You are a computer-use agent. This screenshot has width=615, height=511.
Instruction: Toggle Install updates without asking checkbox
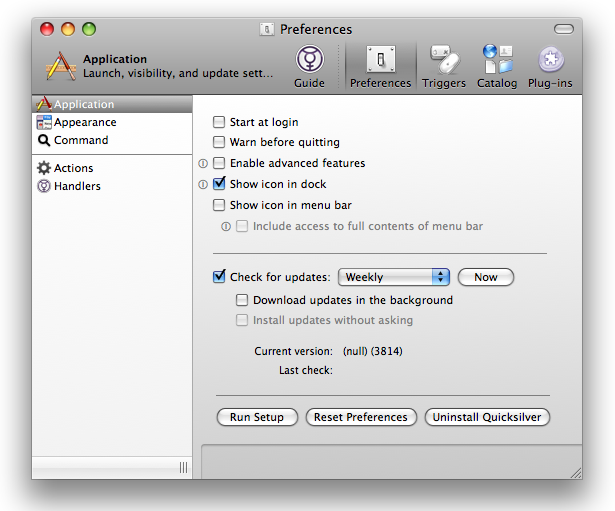coord(242,320)
